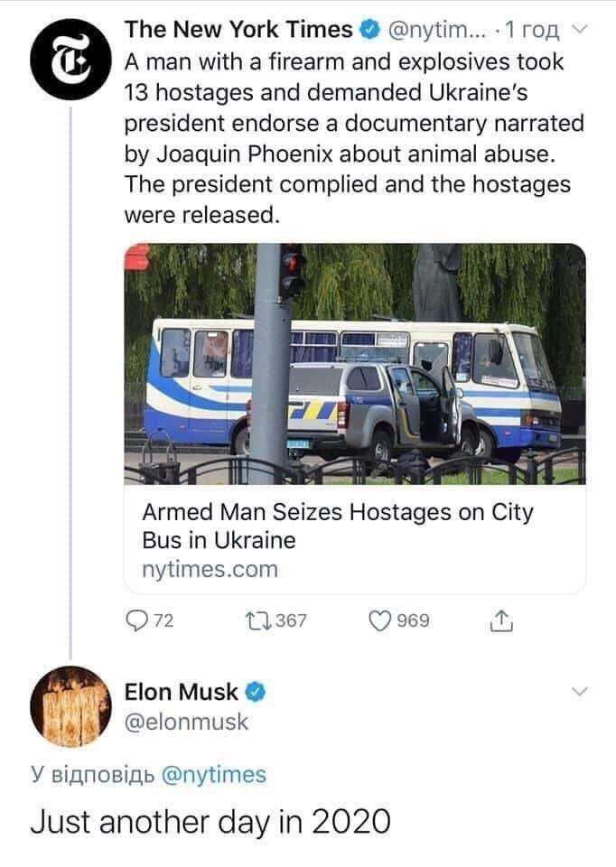The image size is (616, 867).
Task: Click the @elonmusk handle
Action: pos(185,721)
